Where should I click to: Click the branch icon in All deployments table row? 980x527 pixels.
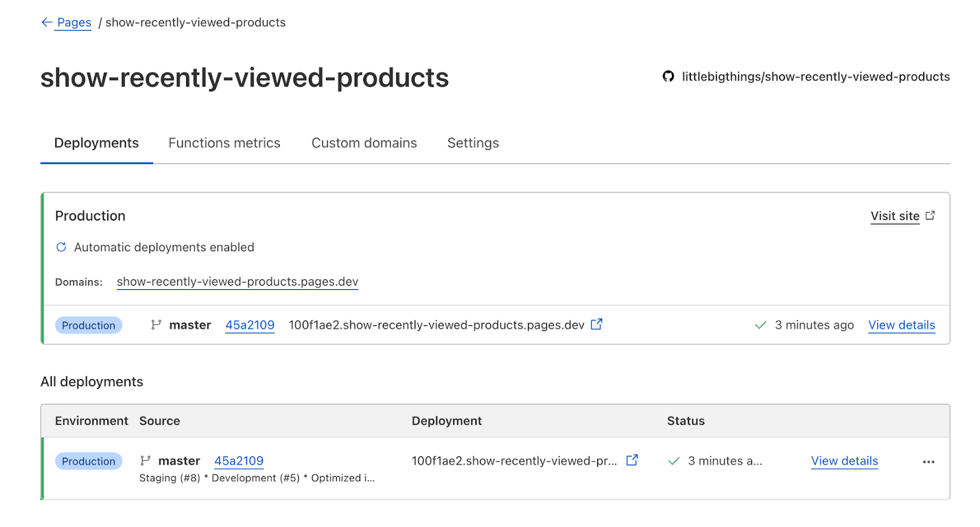click(x=145, y=461)
